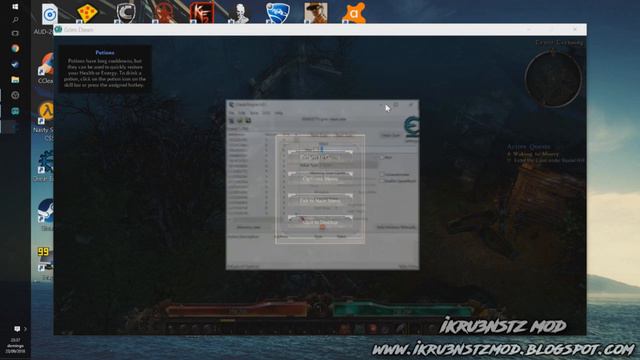Launch the Killing Floor 2 desktop shortcut

[202, 13]
